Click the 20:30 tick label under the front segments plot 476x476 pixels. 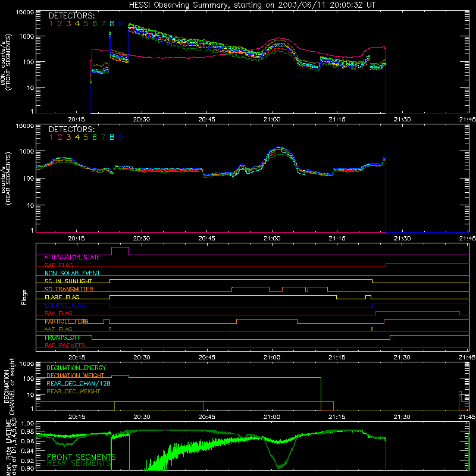142,120
